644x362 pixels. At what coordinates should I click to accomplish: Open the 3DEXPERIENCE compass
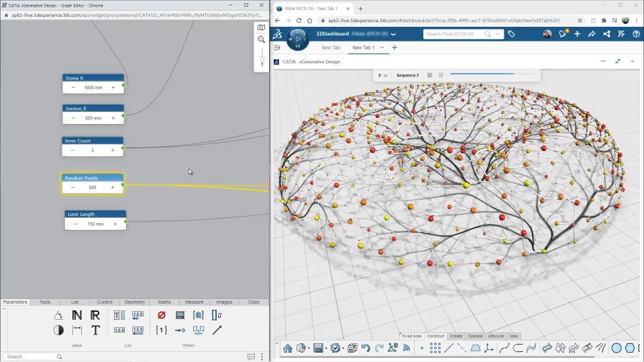tap(298, 39)
